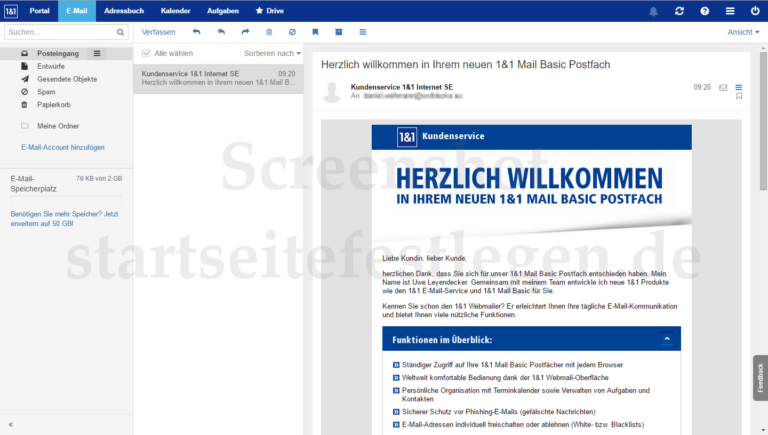Click the sender avatar picture

click(332, 92)
